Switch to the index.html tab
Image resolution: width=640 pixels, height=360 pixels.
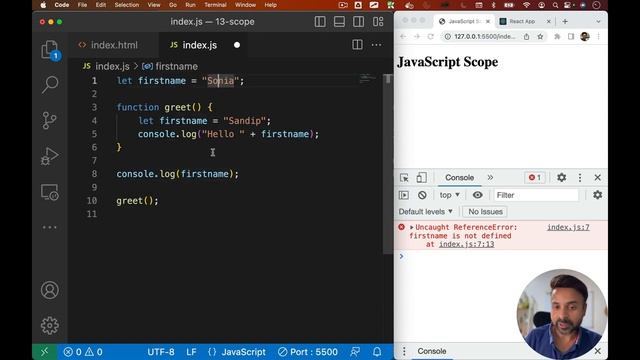pyautogui.click(x=108, y=45)
